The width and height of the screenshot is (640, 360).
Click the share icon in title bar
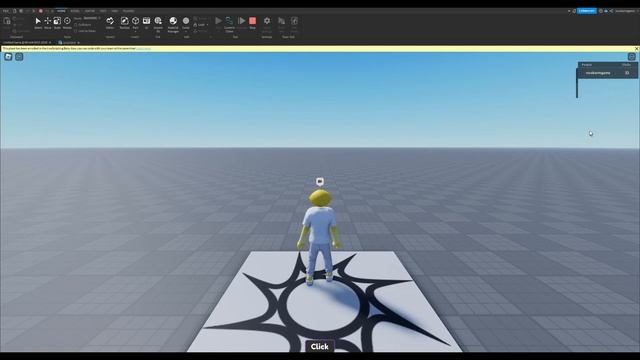click(x=611, y=11)
